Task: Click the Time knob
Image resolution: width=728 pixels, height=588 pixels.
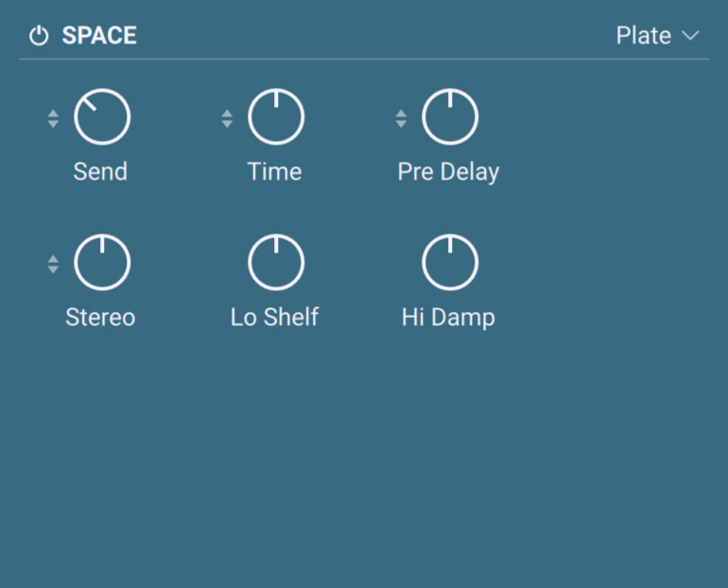Action: tap(276, 118)
